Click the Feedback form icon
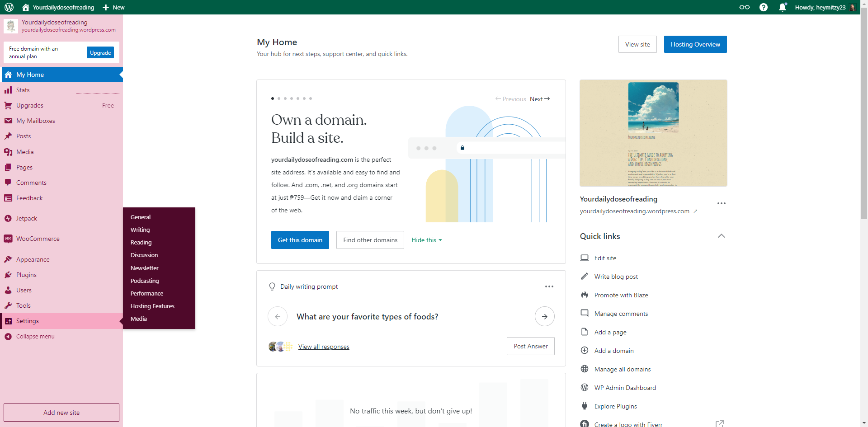The height and width of the screenshot is (427, 868). tap(8, 198)
